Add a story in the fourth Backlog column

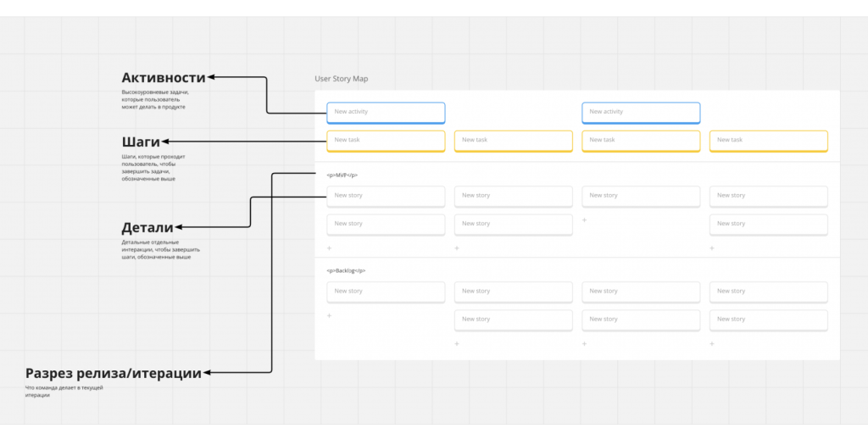712,343
